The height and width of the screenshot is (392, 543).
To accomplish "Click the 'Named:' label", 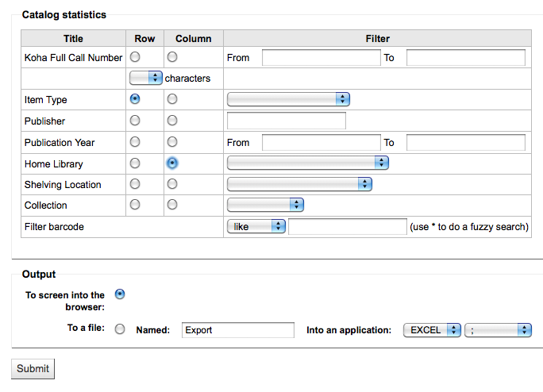I will pos(153,330).
